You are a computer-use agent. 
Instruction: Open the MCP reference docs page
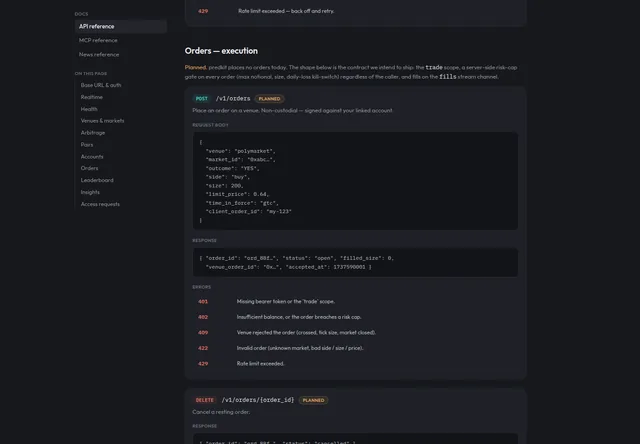point(98,40)
